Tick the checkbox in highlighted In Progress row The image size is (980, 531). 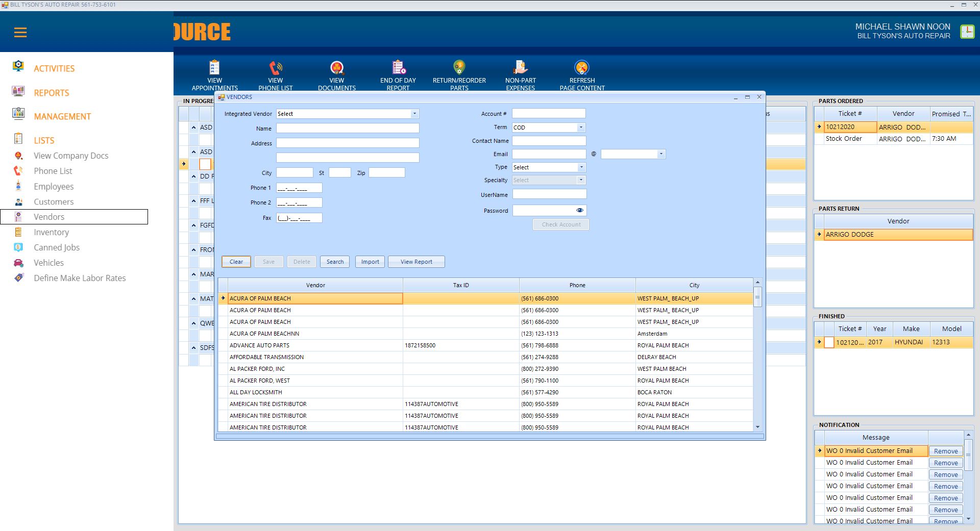pos(205,164)
